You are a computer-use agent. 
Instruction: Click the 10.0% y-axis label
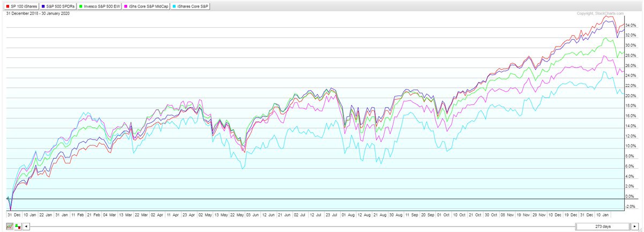click(630, 146)
